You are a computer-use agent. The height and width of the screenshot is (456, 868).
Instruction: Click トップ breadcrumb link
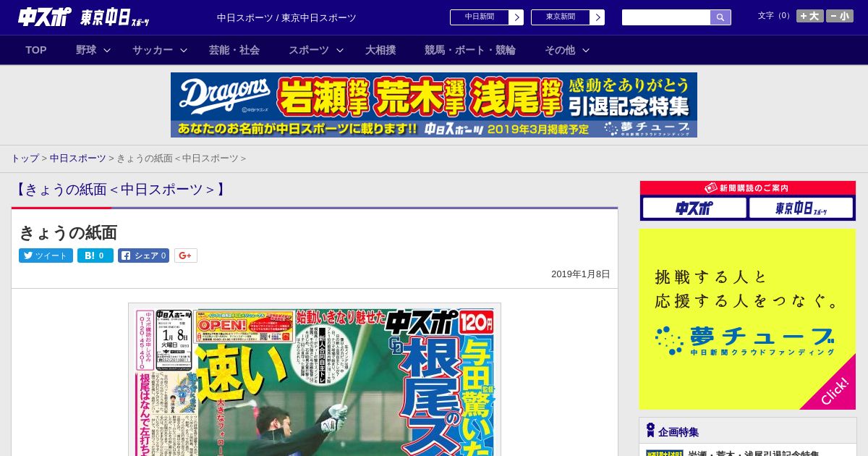click(x=25, y=158)
